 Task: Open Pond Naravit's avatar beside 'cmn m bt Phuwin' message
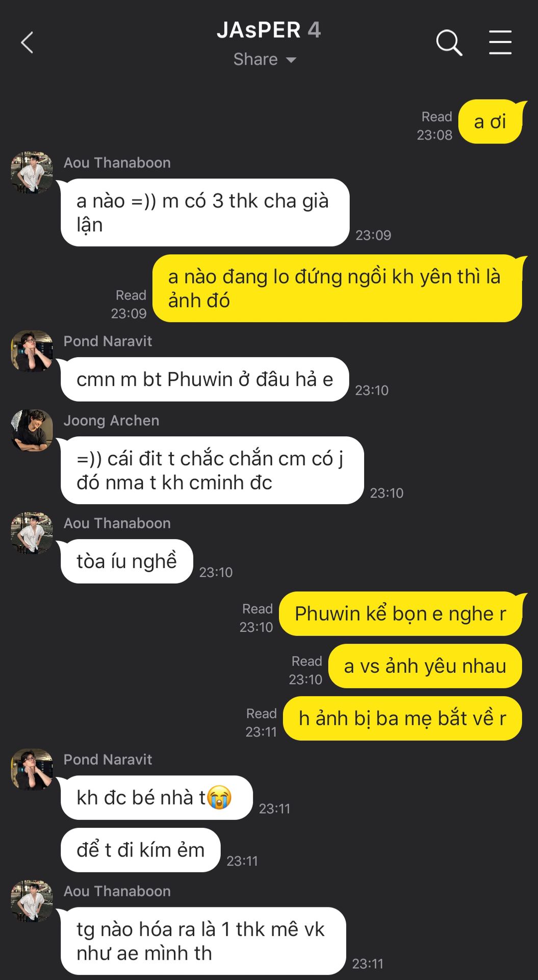32,351
